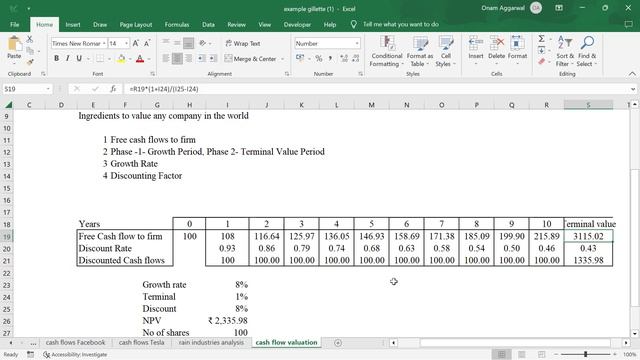
Task: Open the cash flows Facebook sheet
Action: [75, 342]
